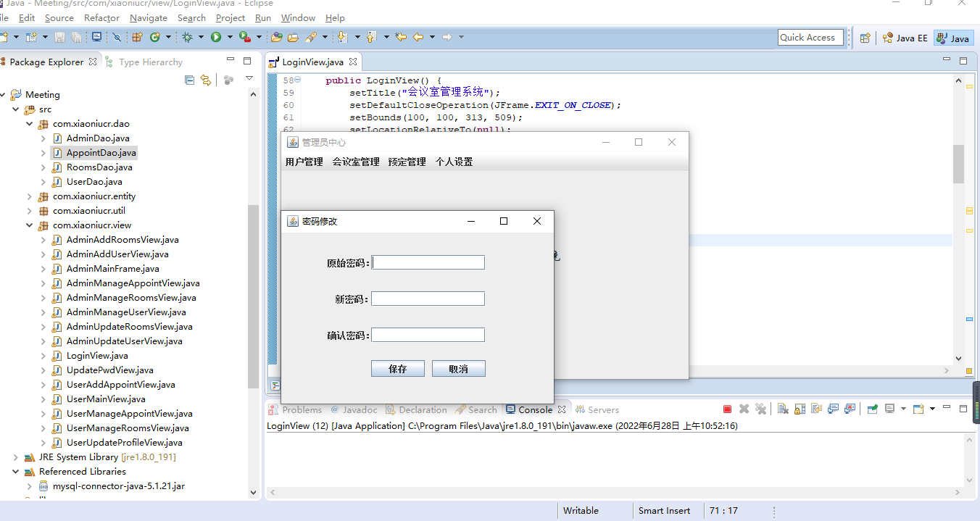The image size is (980, 521).
Task: Click Pin Console icon
Action: tap(873, 409)
